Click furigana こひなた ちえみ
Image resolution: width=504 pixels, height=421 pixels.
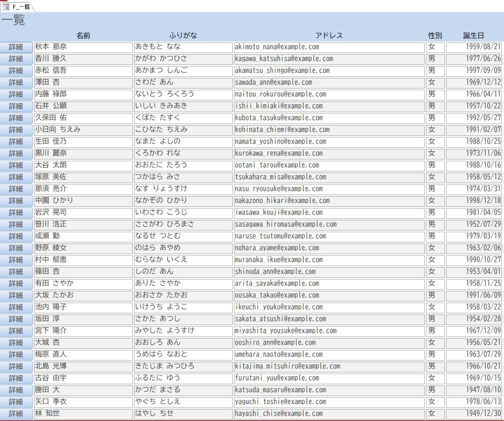point(184,130)
